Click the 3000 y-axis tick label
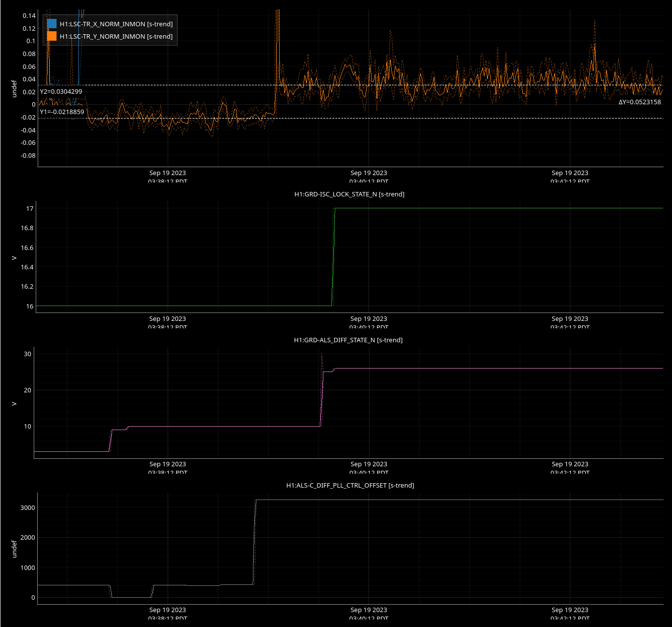The image size is (672, 627). pyautogui.click(x=28, y=508)
